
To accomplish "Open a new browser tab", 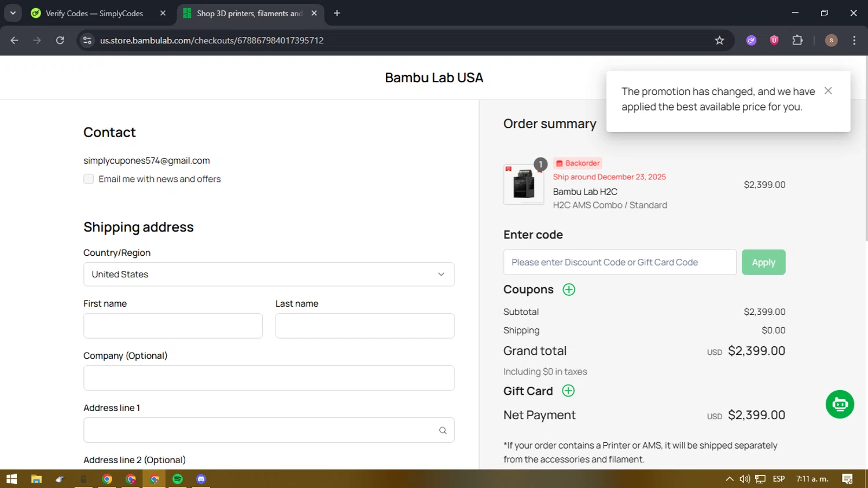I will tap(337, 13).
